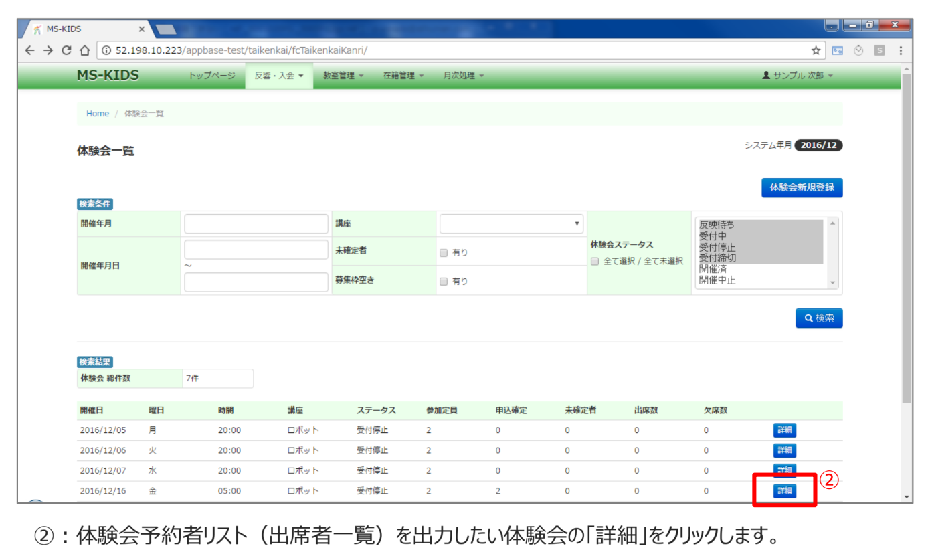The height and width of the screenshot is (560, 928).
Task: Go to トップページ in navbar
Action: coord(212,76)
